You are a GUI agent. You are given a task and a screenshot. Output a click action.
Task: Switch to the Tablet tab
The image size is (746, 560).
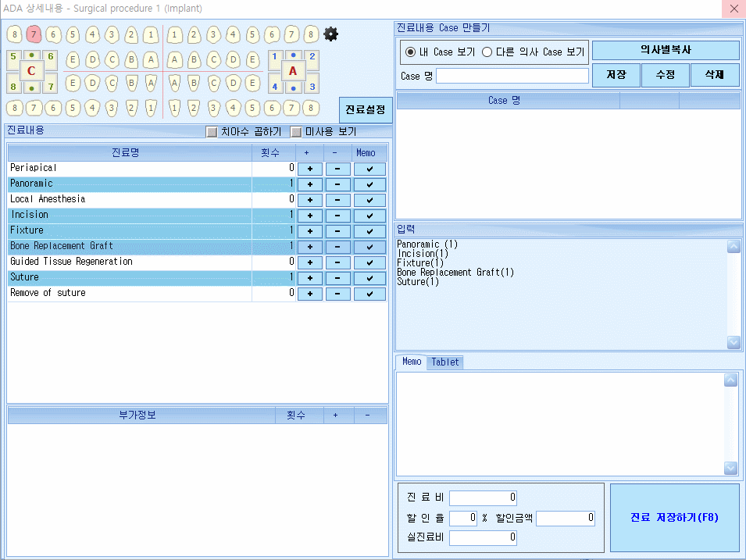444,362
